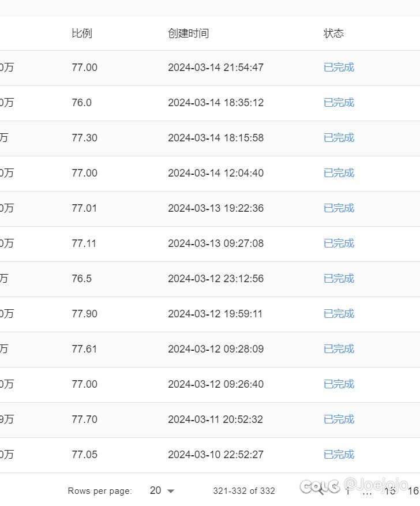The width and height of the screenshot is (420, 506).
Task: Open 已完成 status for 2024-03-11 20:52:32 row
Action: [x=339, y=419]
